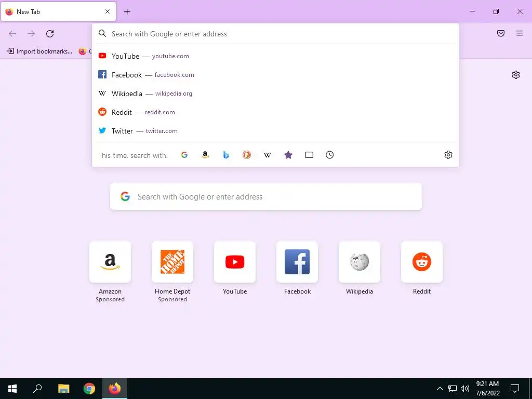Open the notification center

tap(515, 389)
